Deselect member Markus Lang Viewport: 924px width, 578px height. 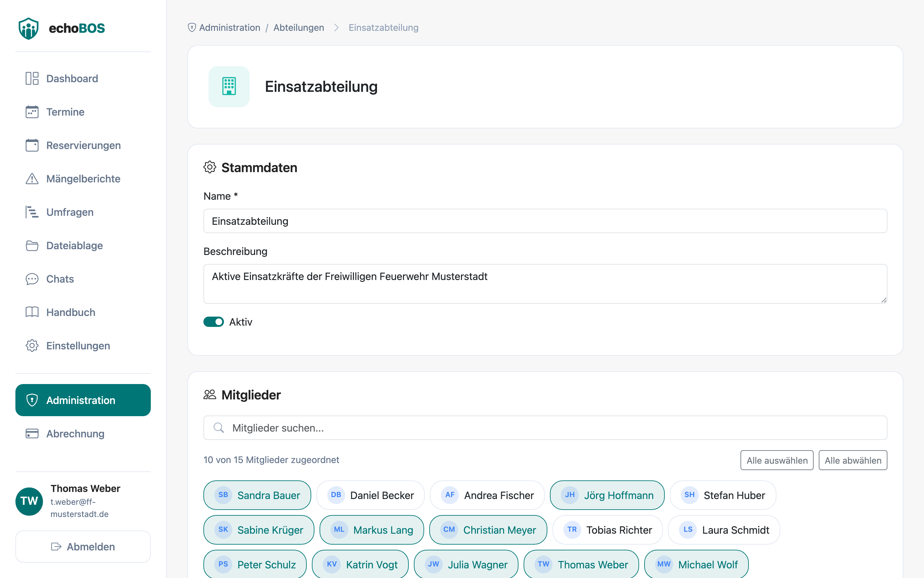click(372, 530)
